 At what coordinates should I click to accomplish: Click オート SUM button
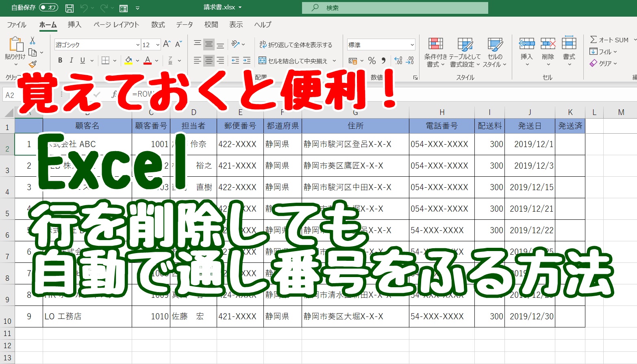pos(609,40)
